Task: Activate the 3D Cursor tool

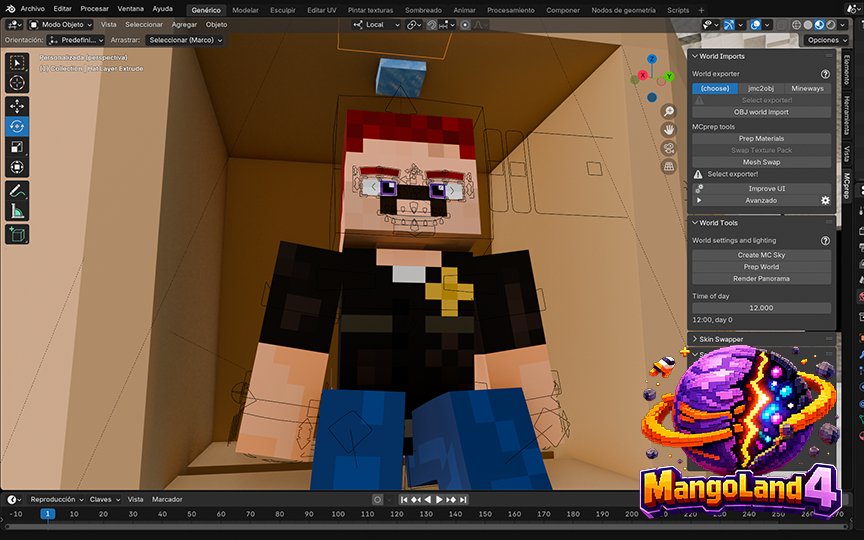Action: click(17, 83)
